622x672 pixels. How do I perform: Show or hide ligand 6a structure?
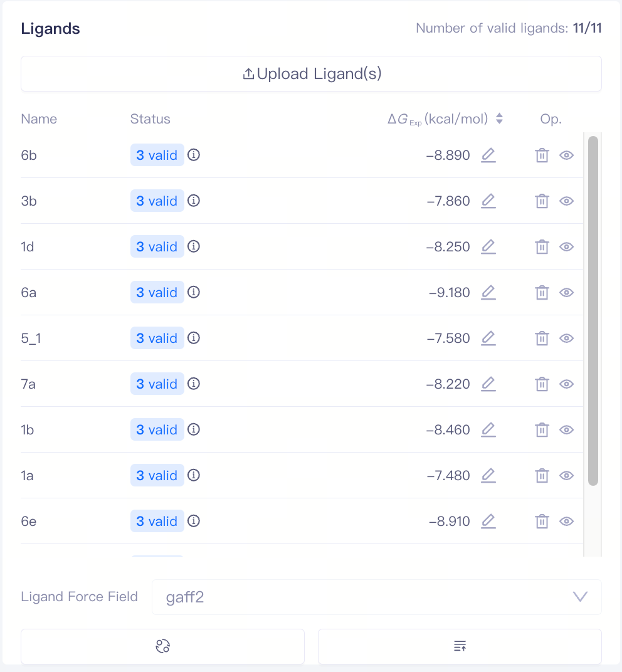pos(567,293)
